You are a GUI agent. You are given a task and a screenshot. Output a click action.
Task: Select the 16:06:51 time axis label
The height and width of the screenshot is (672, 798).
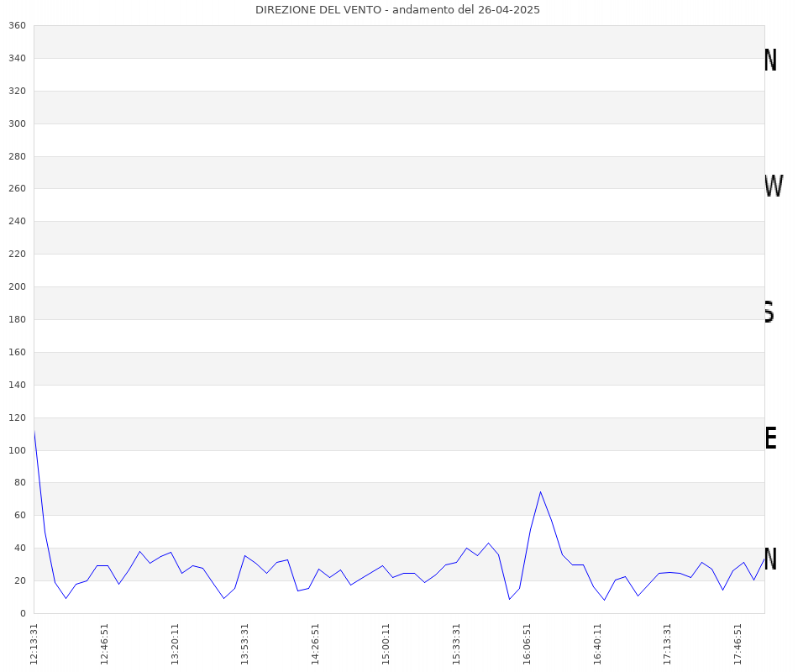[x=528, y=643]
